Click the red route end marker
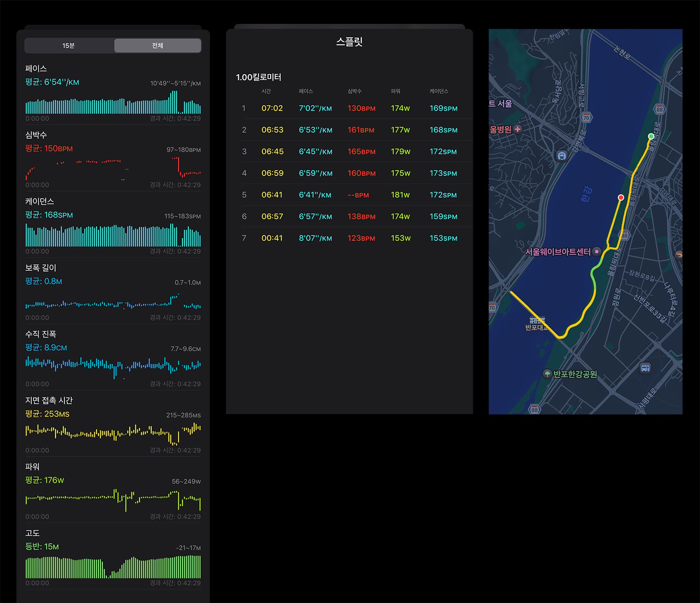 click(621, 197)
